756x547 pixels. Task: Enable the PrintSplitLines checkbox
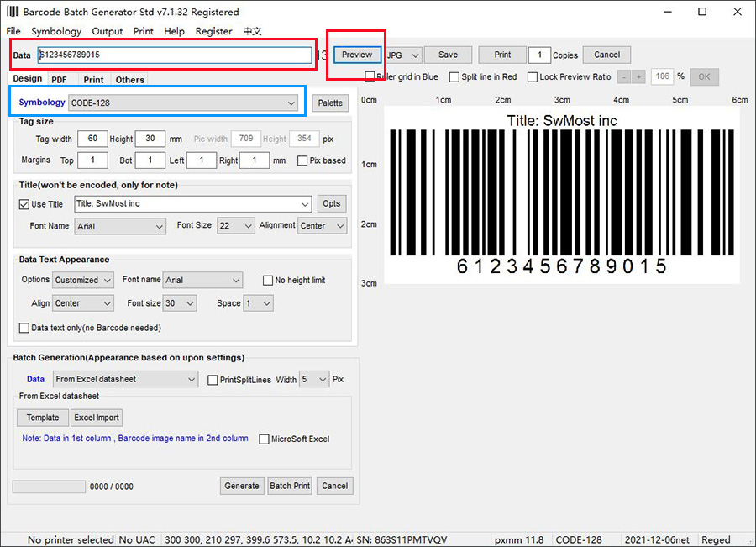[x=213, y=380]
